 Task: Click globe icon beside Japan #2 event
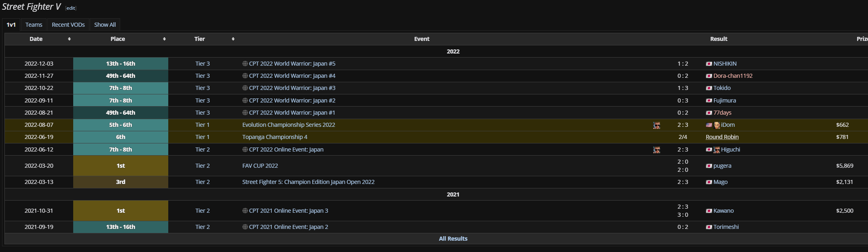[245, 100]
